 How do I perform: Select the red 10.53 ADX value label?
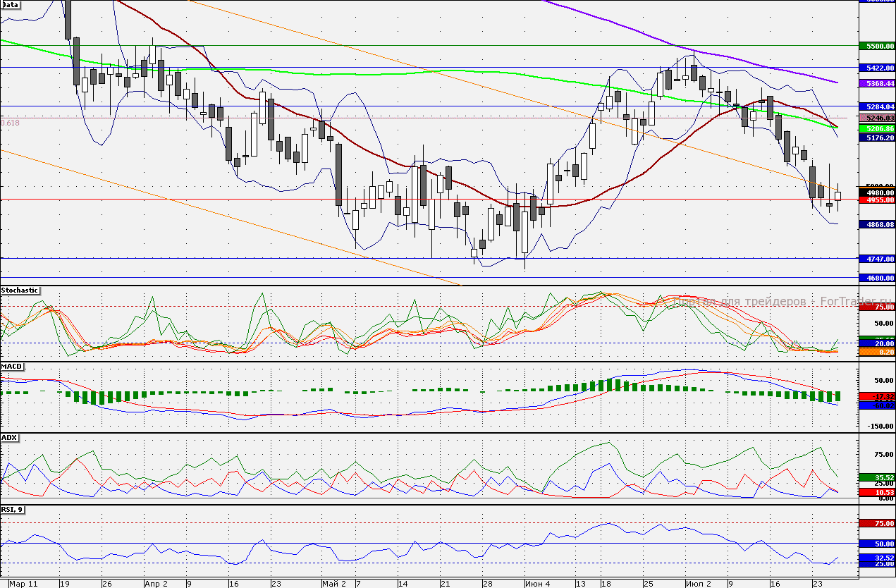877,492
